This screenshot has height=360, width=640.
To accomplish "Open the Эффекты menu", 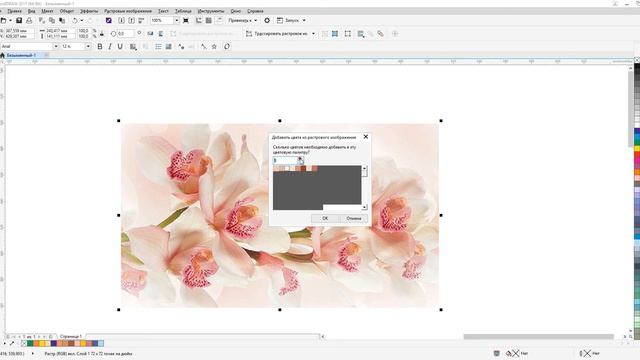I will pos(89,11).
